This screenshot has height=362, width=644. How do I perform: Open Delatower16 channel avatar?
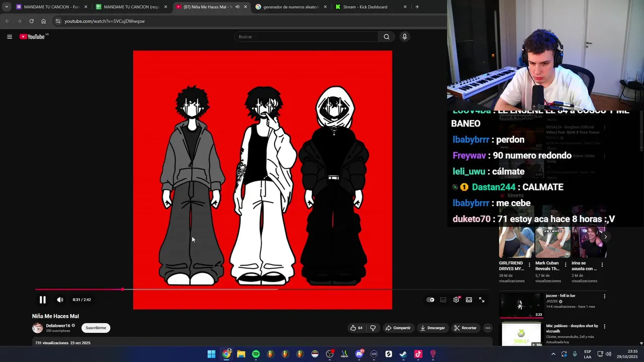tap(38, 328)
